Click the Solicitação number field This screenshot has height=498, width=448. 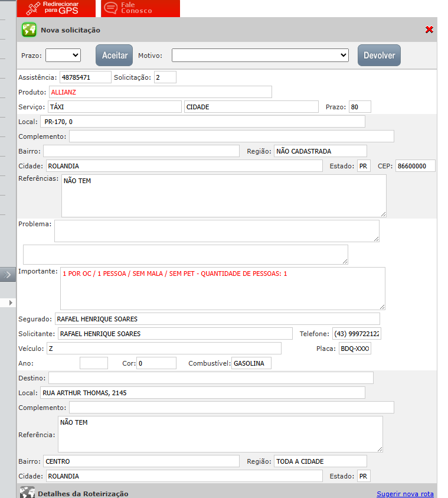coord(165,77)
